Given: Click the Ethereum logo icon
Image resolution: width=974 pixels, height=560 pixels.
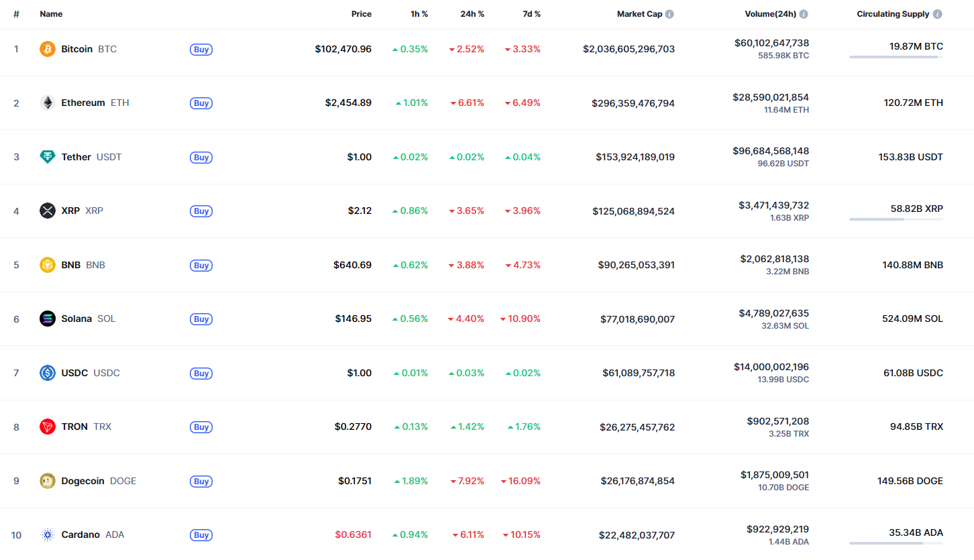Looking at the screenshot, I should pyautogui.click(x=48, y=103).
